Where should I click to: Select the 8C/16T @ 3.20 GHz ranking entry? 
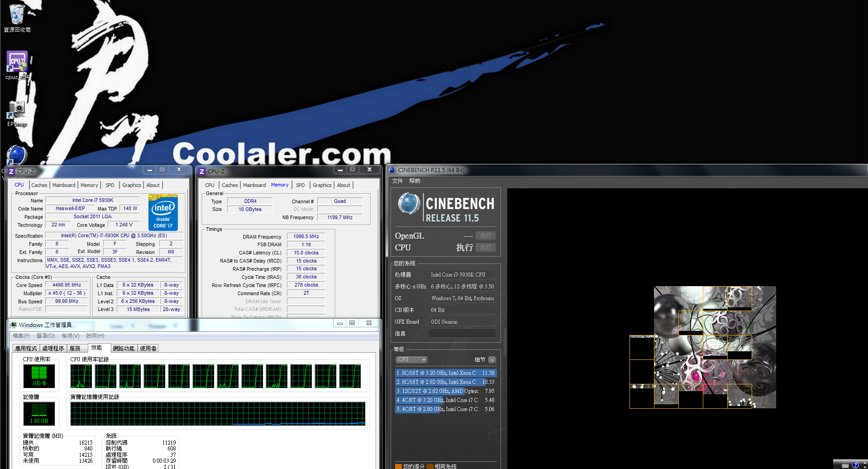click(446, 373)
